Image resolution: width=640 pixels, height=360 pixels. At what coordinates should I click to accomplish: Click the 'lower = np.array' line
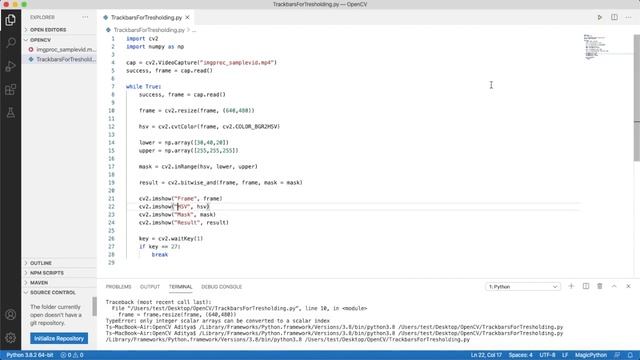click(184, 142)
